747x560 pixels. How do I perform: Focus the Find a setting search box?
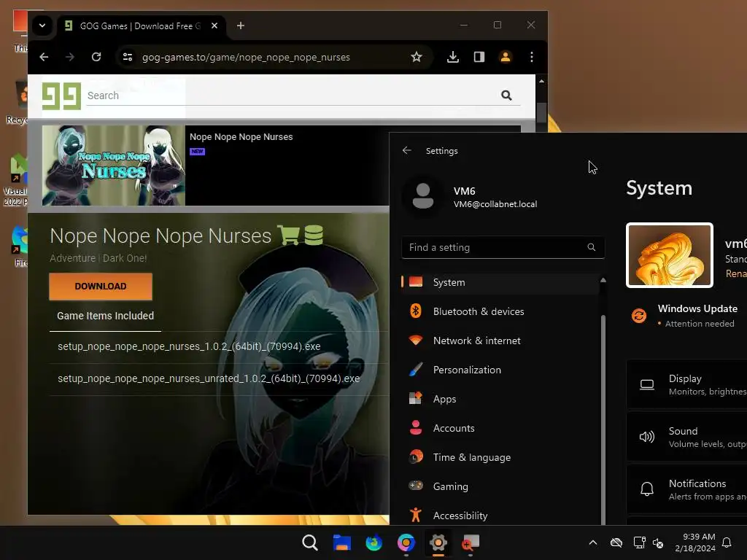coord(503,247)
